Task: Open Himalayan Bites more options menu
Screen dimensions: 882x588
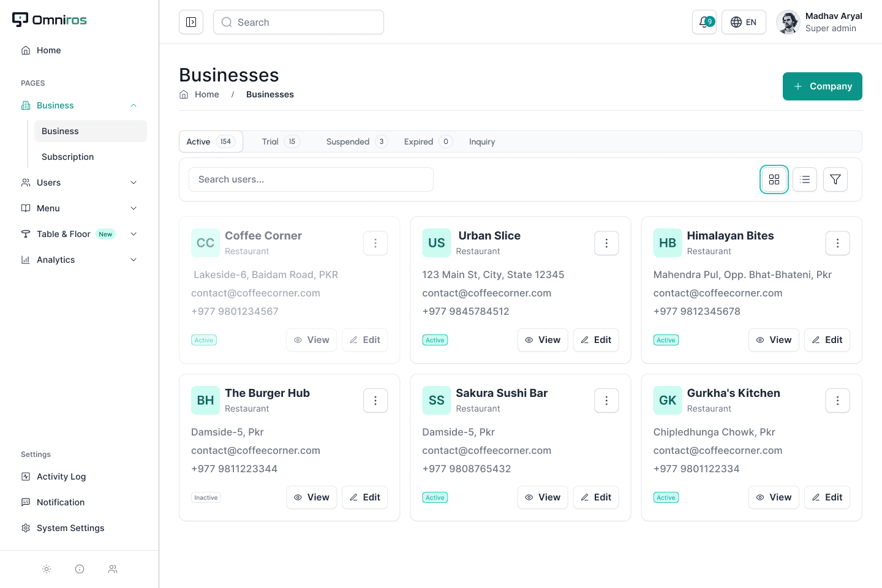Action: [x=837, y=243]
